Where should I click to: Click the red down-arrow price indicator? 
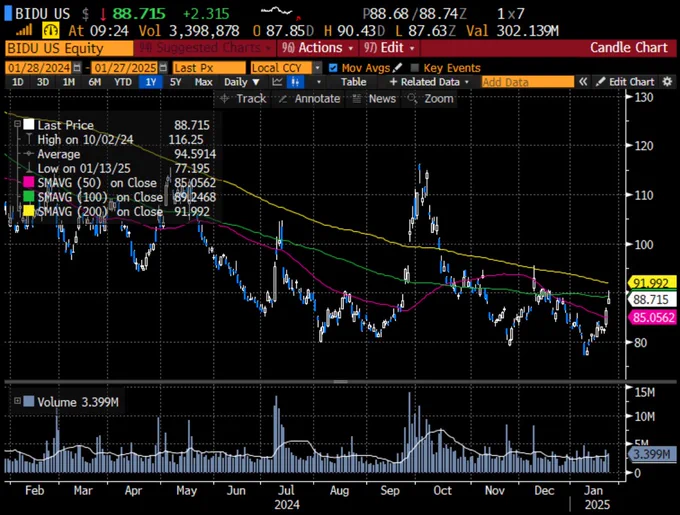(x=103, y=14)
